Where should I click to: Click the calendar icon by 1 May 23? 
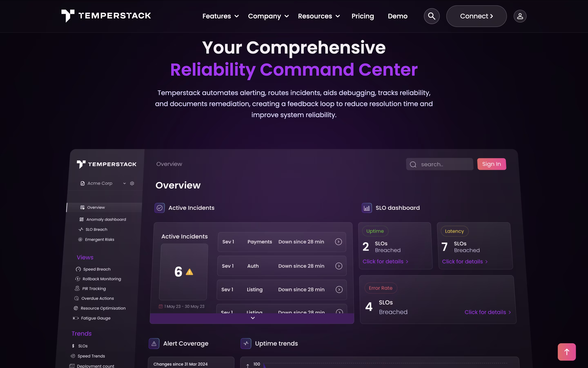[161, 306]
